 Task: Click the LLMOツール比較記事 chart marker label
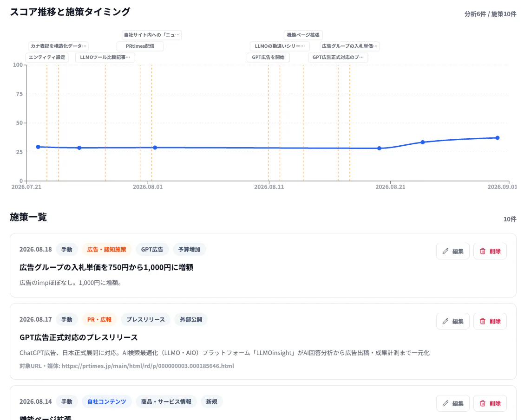pos(105,58)
